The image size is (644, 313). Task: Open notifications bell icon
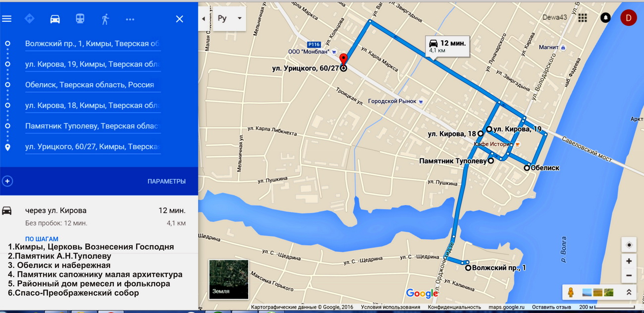[x=605, y=18]
